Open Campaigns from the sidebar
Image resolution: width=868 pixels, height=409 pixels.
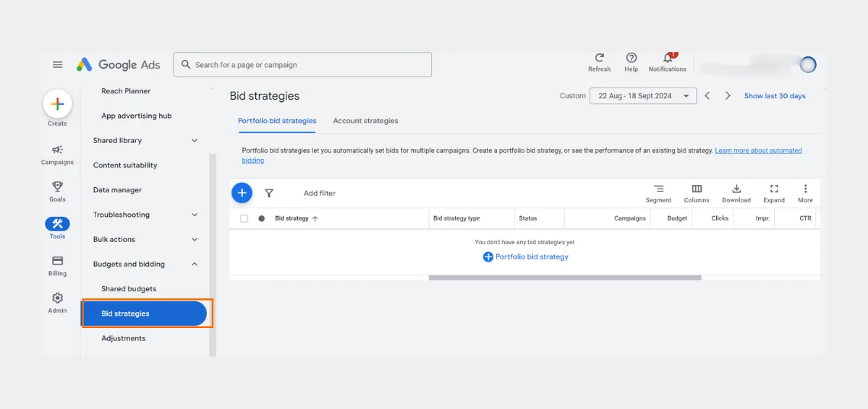[57, 155]
